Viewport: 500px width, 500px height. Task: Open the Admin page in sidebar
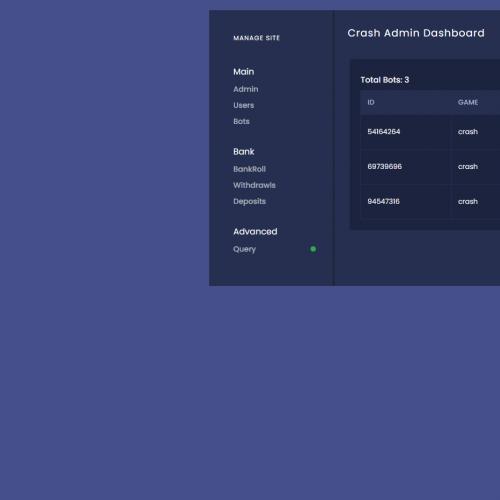point(246,89)
